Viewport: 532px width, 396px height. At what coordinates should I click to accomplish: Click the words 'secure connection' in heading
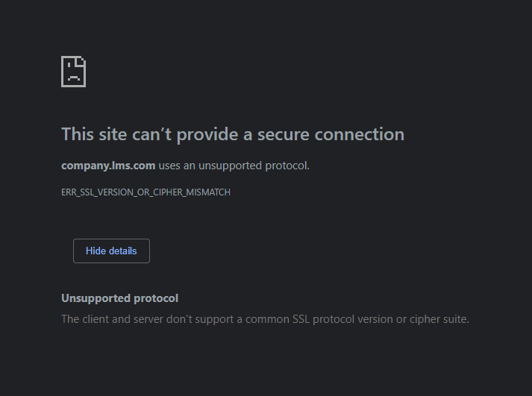tap(331, 134)
